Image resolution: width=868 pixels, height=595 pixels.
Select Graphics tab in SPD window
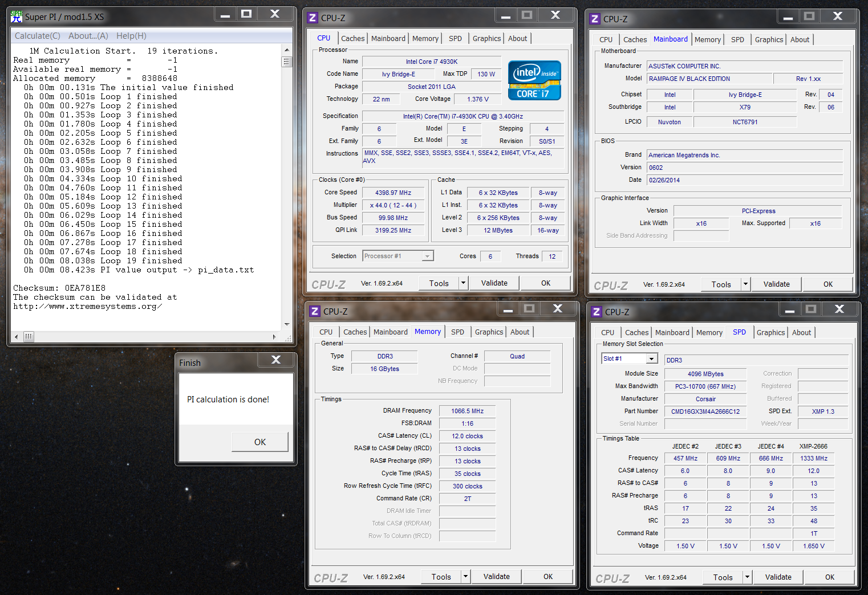tap(771, 332)
